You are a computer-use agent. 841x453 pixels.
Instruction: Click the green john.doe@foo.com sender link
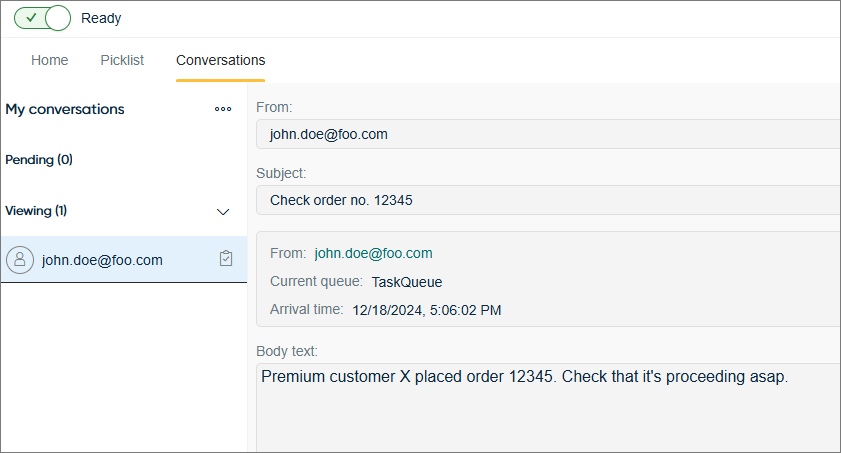point(373,253)
